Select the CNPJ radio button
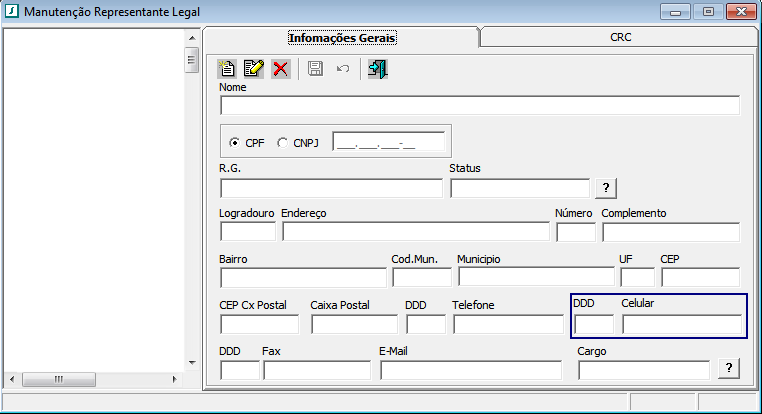762x414 pixels. pyautogui.click(x=282, y=142)
